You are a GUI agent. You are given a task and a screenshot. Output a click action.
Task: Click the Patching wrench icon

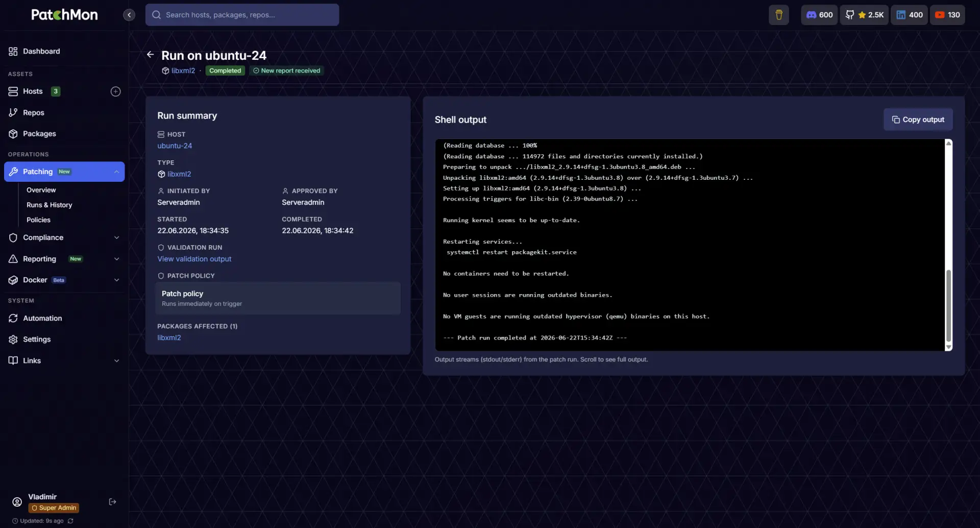[x=13, y=172]
